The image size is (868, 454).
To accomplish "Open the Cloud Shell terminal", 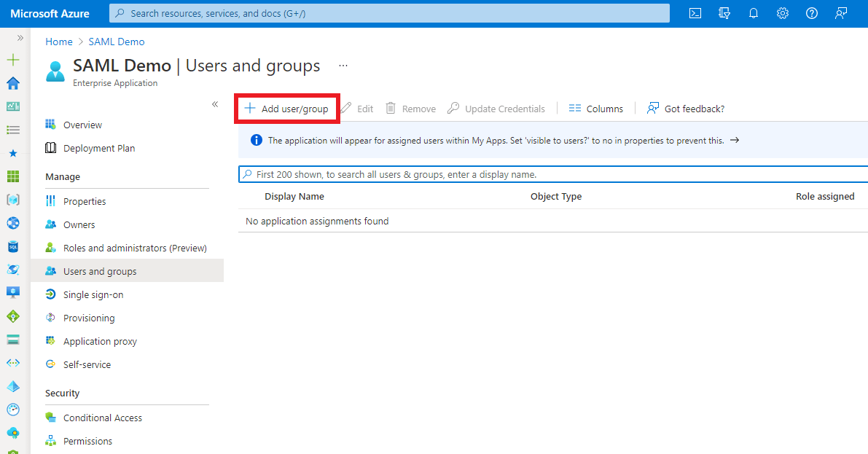I will 695,12.
